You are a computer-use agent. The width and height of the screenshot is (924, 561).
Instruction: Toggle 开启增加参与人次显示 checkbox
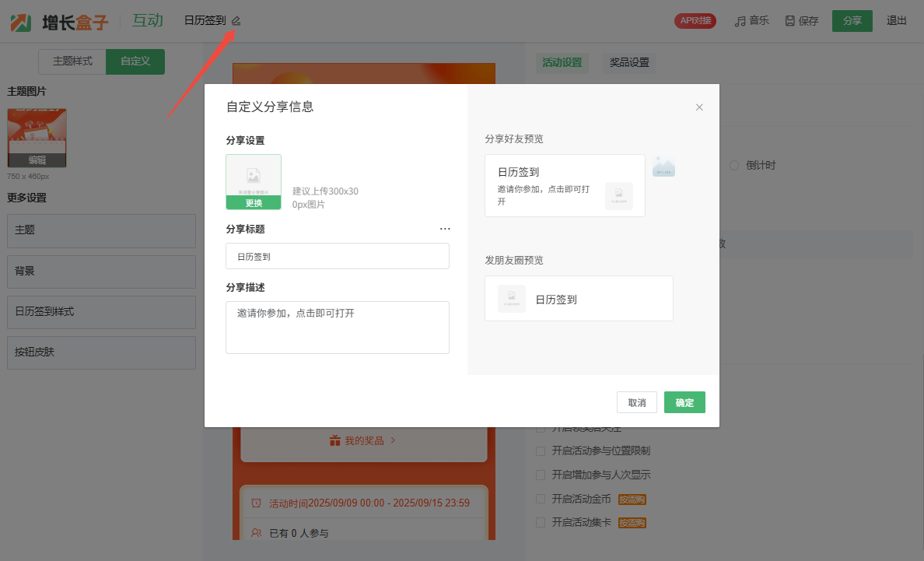[541, 475]
